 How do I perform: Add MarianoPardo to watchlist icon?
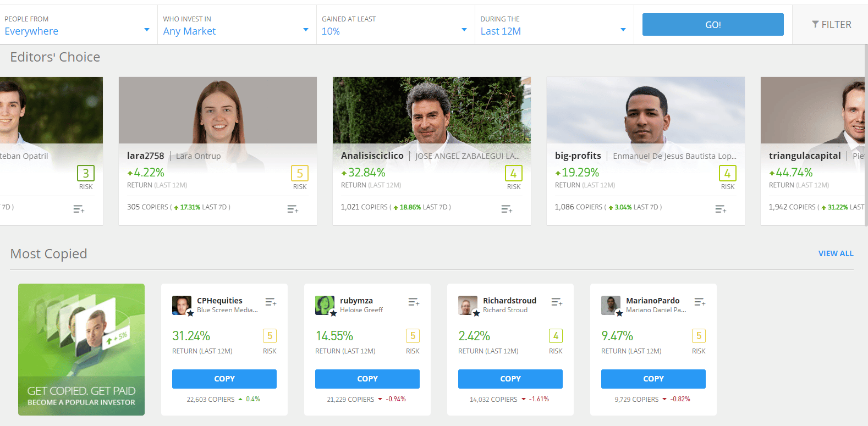click(x=700, y=302)
